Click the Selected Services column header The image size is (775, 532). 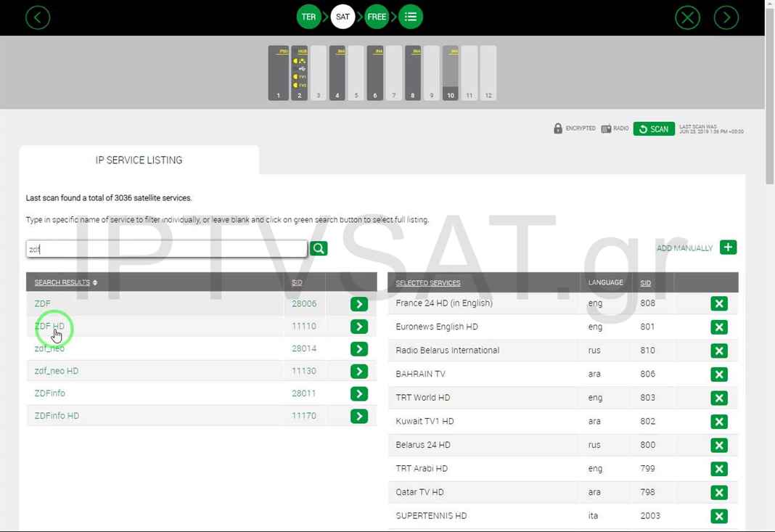427,283
